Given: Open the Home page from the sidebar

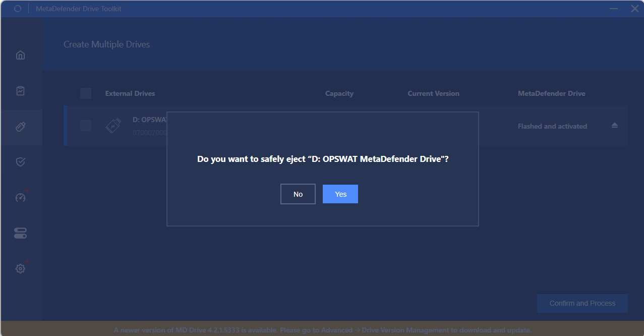Looking at the screenshot, I should [x=21, y=55].
